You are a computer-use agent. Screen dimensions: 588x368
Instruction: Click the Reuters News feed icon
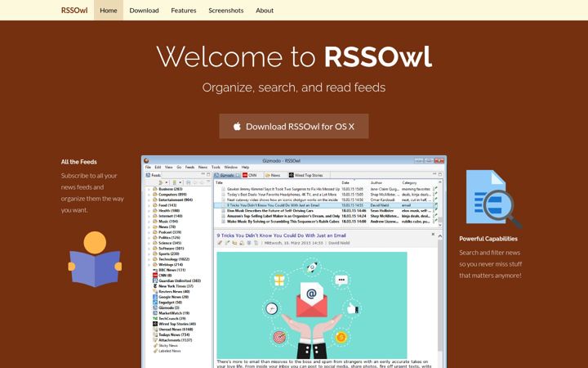tap(155, 291)
